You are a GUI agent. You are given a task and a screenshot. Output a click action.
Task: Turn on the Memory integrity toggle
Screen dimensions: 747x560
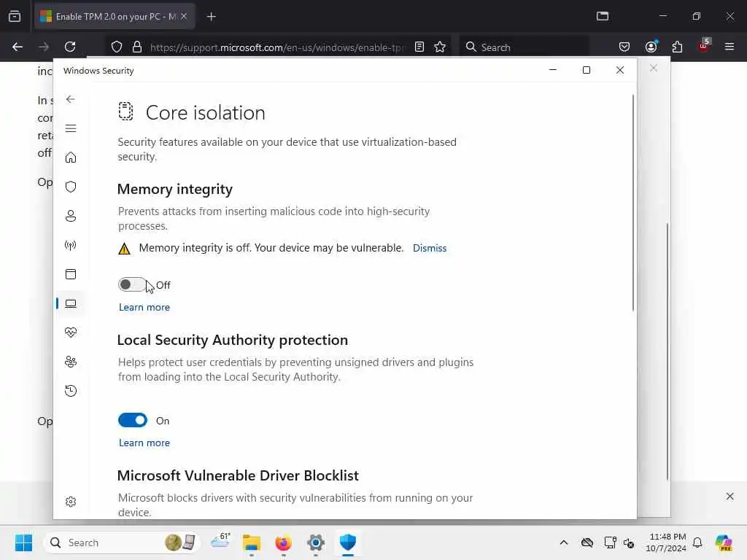tap(132, 284)
